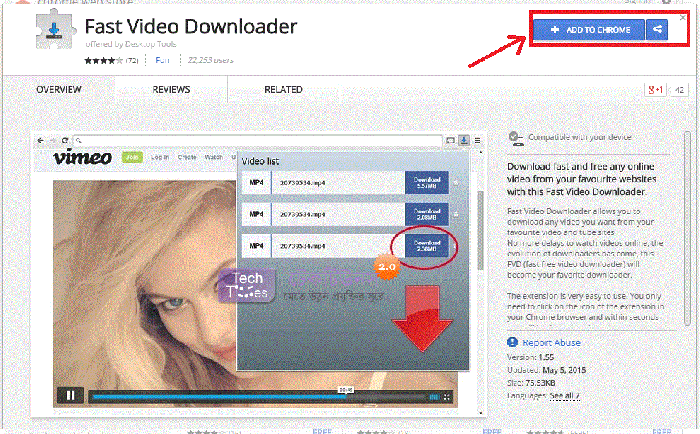Open the Related tab
The width and height of the screenshot is (700, 434).
coord(283,89)
